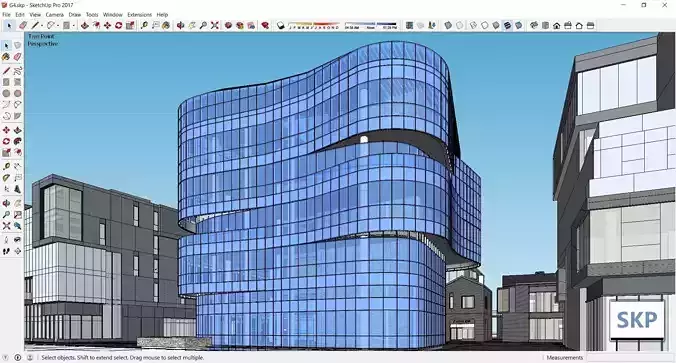Select the Eraser tool in top toolbar

[x=23, y=26]
